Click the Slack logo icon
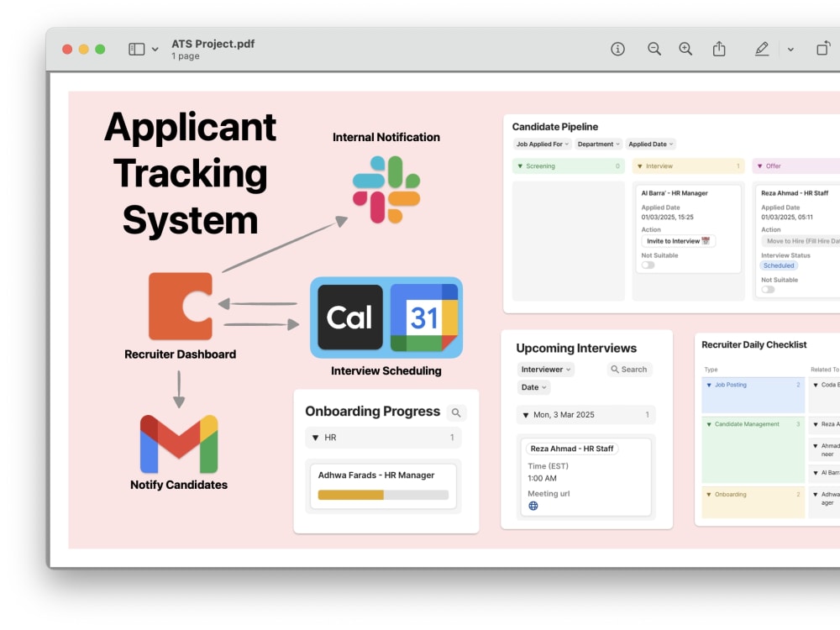Screen dimensions: 840x630 pyautogui.click(x=386, y=189)
